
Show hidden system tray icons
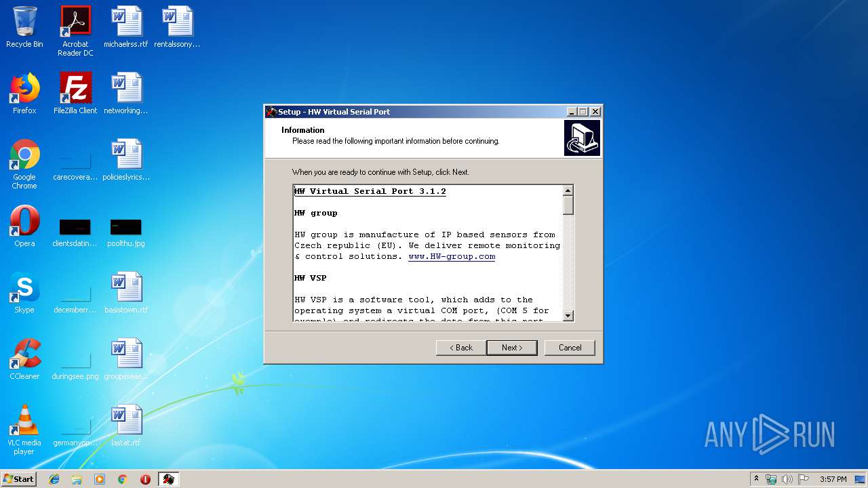[756, 479]
